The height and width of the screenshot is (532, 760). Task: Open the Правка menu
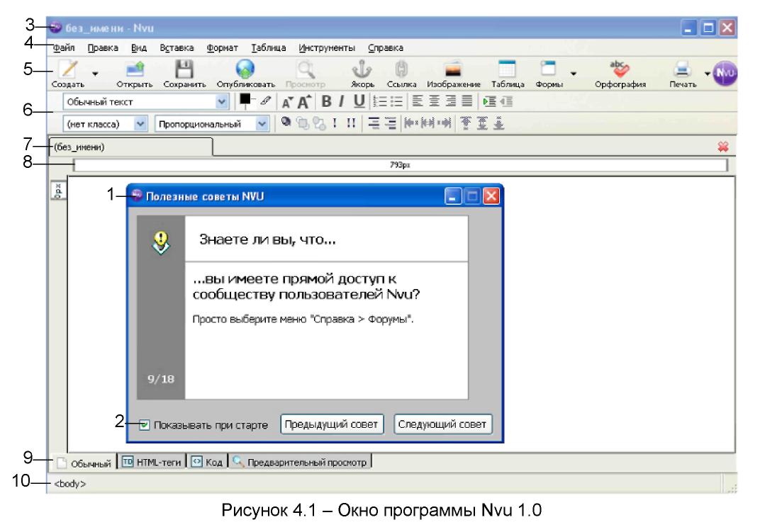(103, 47)
